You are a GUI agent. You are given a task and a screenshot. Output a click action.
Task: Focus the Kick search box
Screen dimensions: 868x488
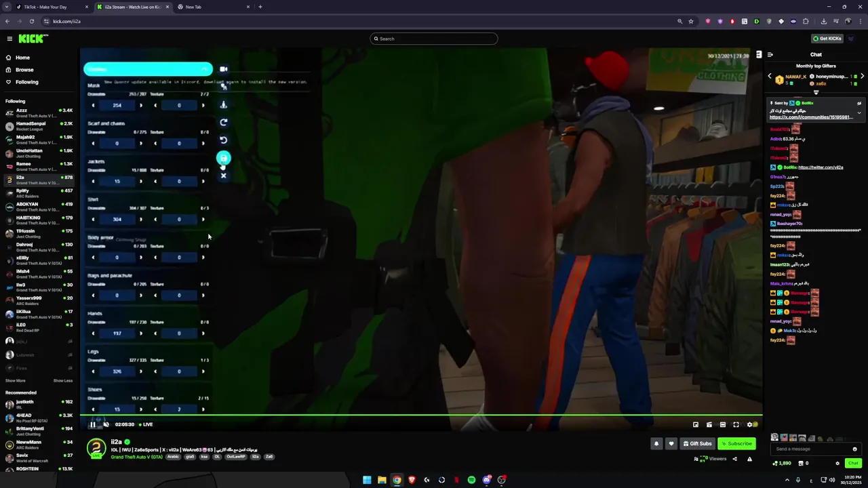pyautogui.click(x=434, y=39)
